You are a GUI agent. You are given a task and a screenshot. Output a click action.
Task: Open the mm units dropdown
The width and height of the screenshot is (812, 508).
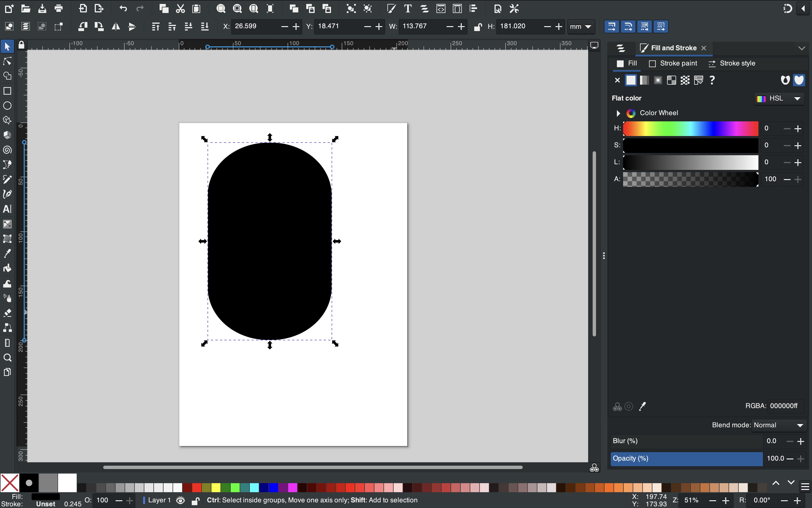(x=581, y=27)
